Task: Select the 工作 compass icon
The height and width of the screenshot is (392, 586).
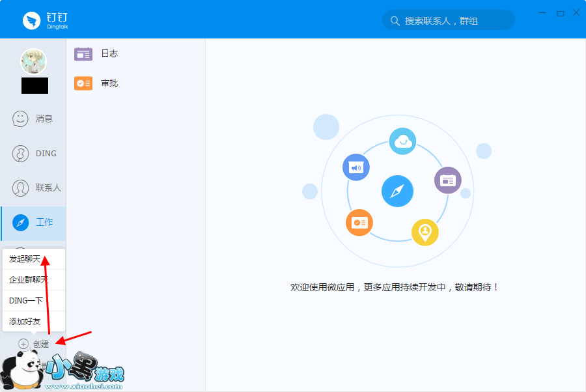Action: click(x=21, y=223)
